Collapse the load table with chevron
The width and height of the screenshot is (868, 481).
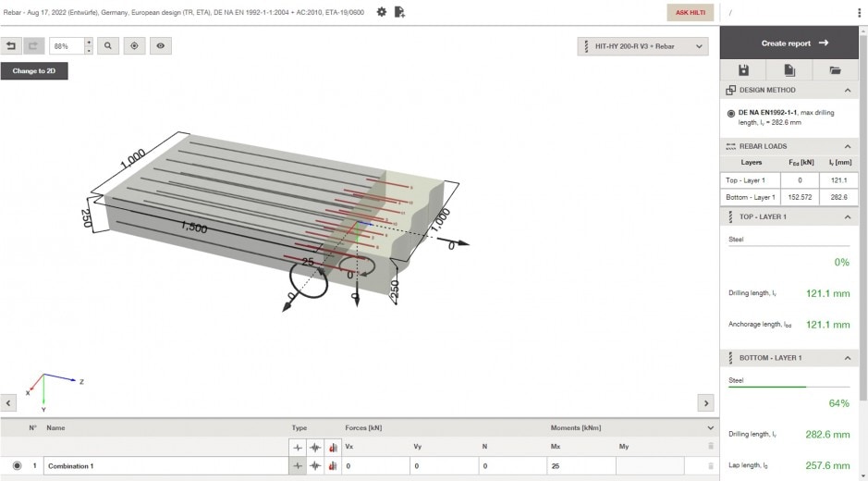710,427
